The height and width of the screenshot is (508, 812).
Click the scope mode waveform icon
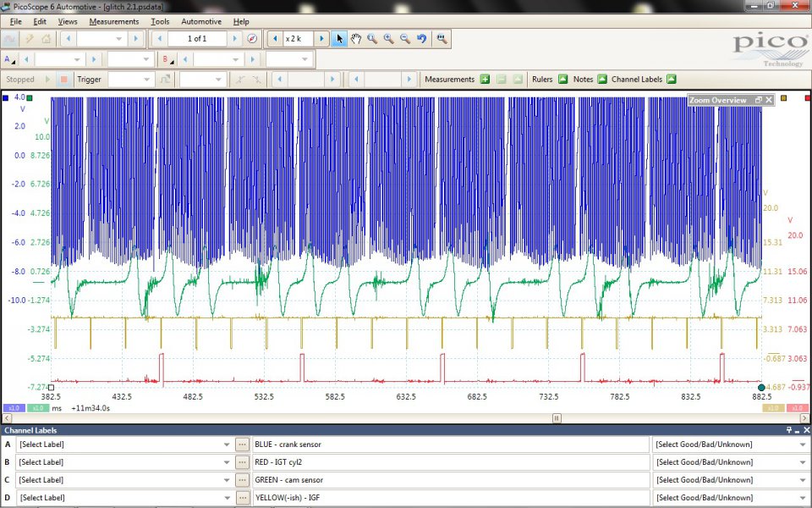click(x=9, y=39)
